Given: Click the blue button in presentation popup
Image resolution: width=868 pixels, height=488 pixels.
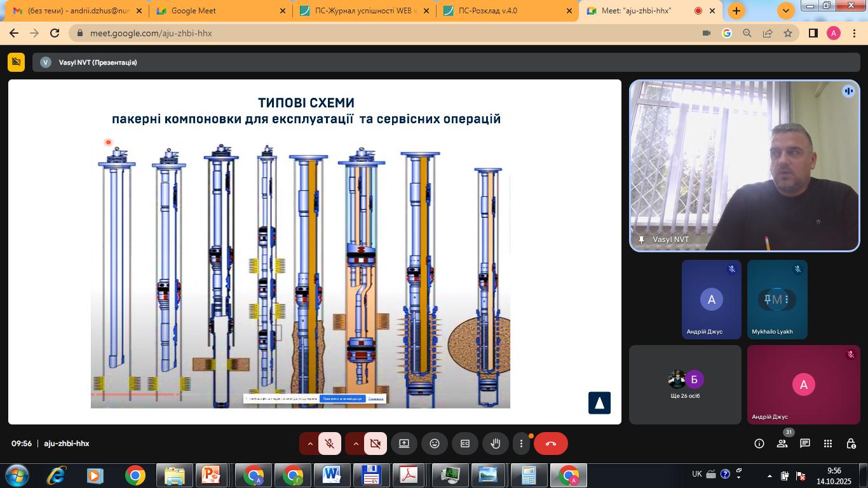Looking at the screenshot, I should coord(342,398).
